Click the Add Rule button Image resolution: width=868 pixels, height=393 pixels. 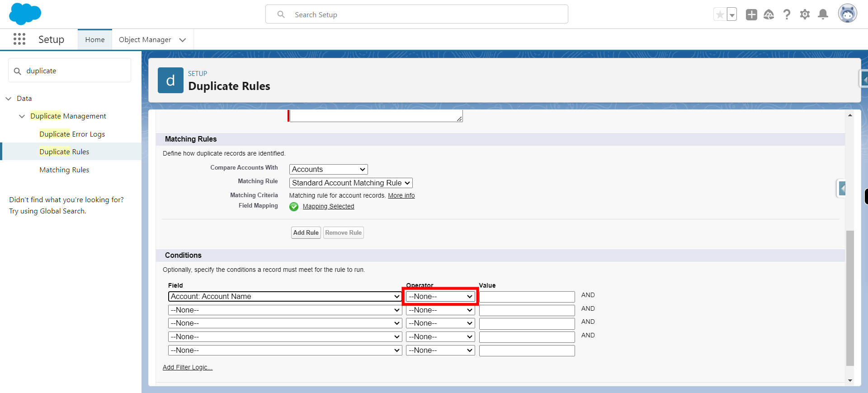[x=306, y=233]
